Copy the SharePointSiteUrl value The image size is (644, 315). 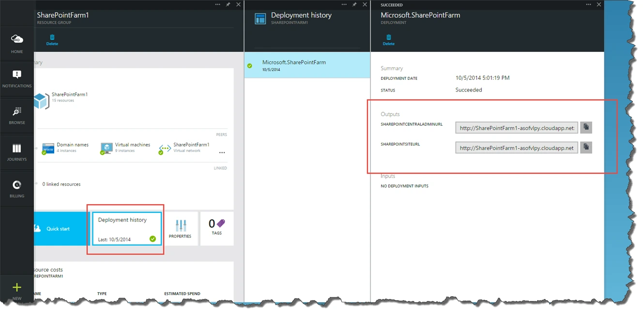(586, 147)
